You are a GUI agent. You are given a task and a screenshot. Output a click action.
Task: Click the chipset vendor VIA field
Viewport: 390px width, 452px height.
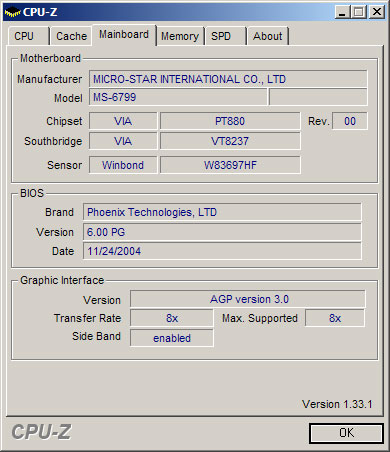(123, 121)
